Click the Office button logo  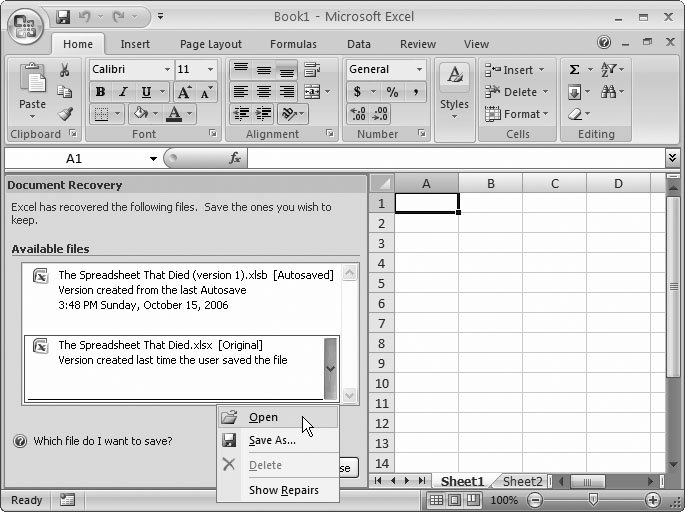point(25,26)
